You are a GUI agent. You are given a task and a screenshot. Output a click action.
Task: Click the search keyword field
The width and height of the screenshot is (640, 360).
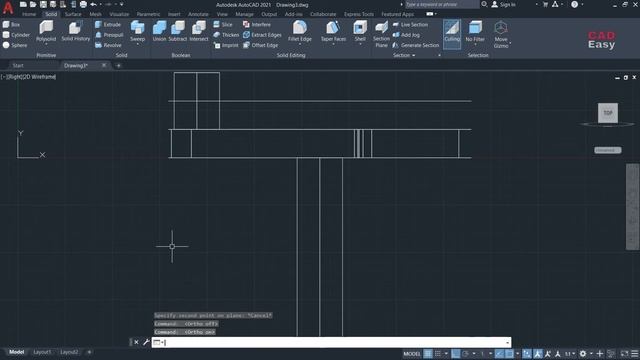coord(442,4)
